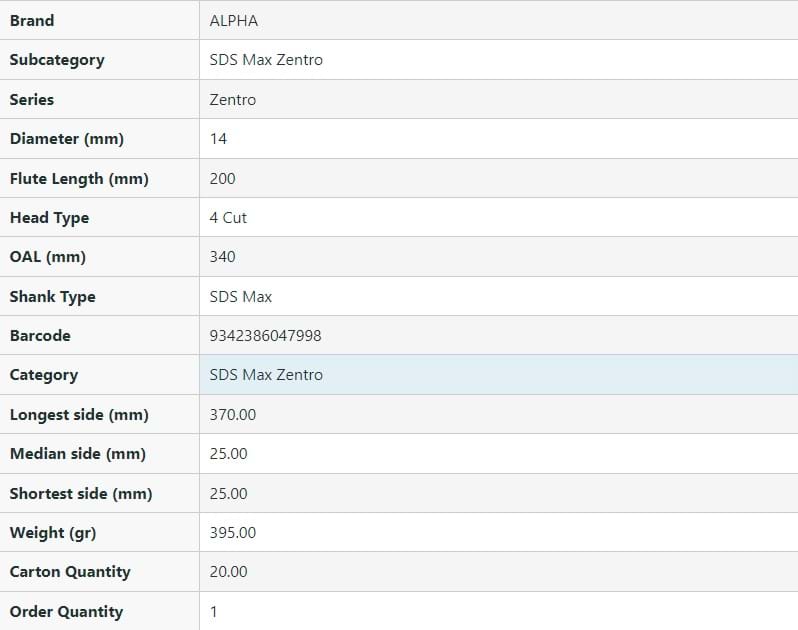Select the Order Quantity value 1

pyautogui.click(x=214, y=611)
